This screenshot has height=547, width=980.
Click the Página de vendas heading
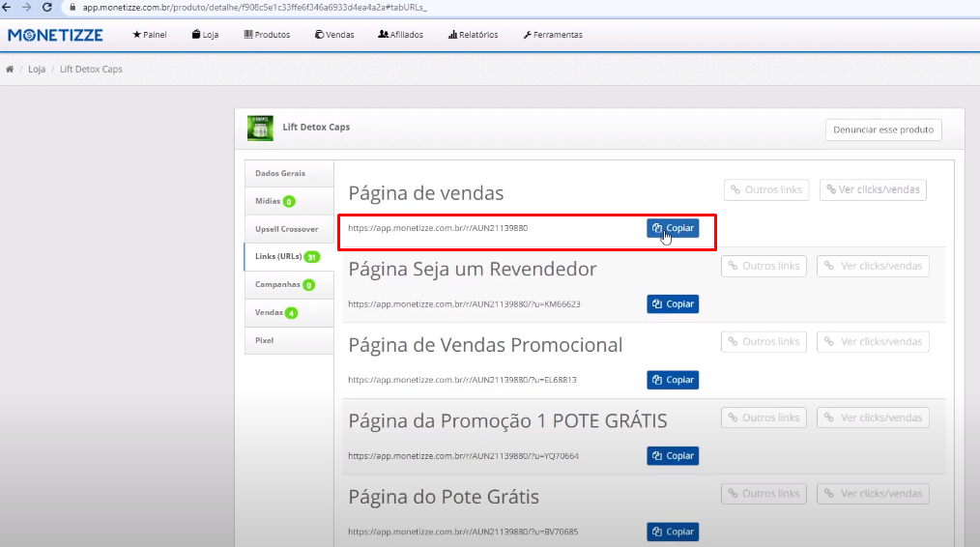click(425, 193)
